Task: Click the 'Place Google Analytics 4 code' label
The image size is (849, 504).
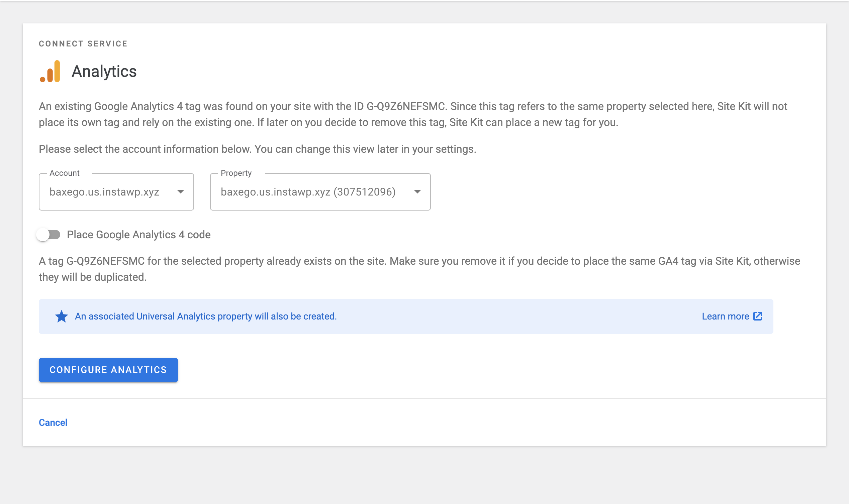Action: [138, 235]
